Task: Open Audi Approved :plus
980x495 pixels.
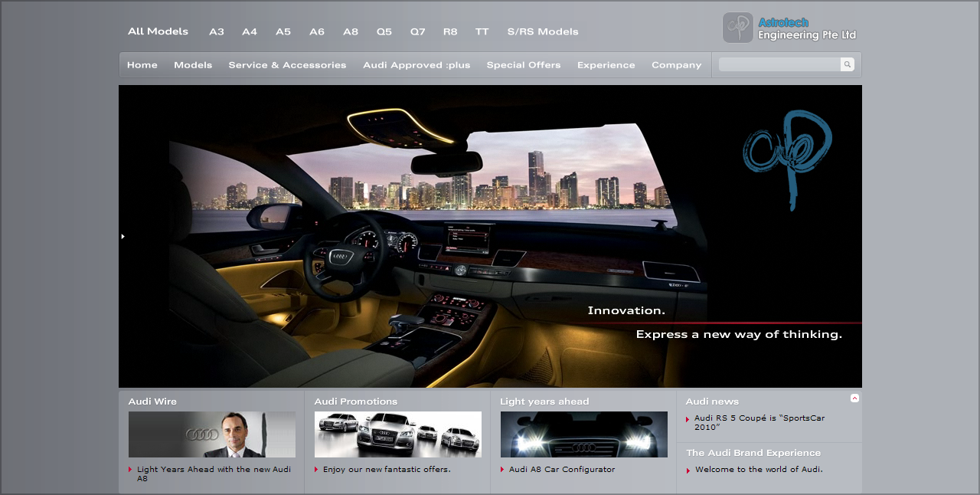Action: pos(416,65)
